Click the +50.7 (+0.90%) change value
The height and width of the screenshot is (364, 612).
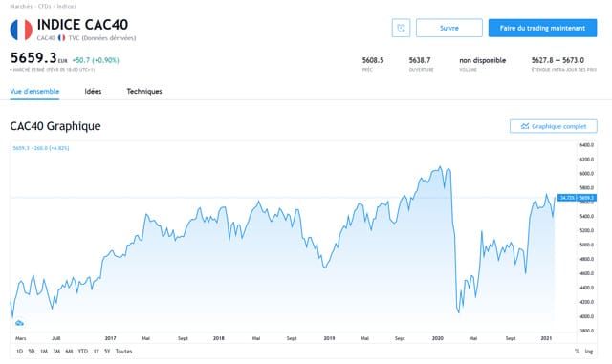point(96,60)
